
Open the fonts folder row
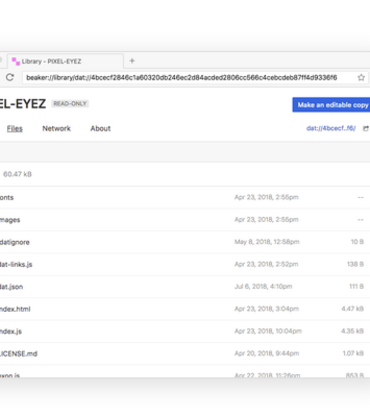pyautogui.click(x=185, y=197)
